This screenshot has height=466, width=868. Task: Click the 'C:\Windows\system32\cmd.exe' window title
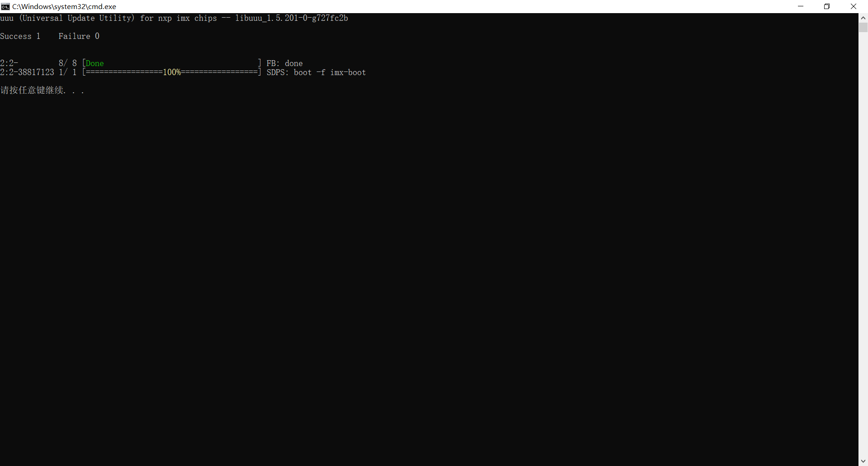click(x=64, y=6)
